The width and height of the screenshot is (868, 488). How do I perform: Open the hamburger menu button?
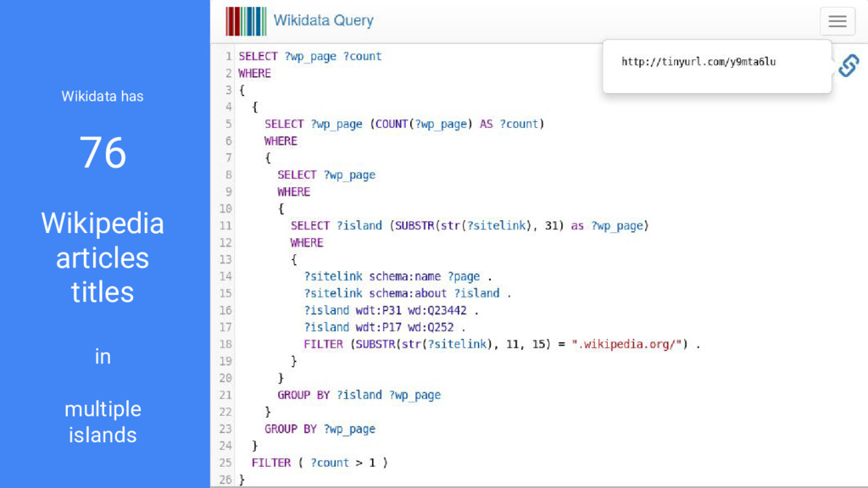click(x=837, y=21)
